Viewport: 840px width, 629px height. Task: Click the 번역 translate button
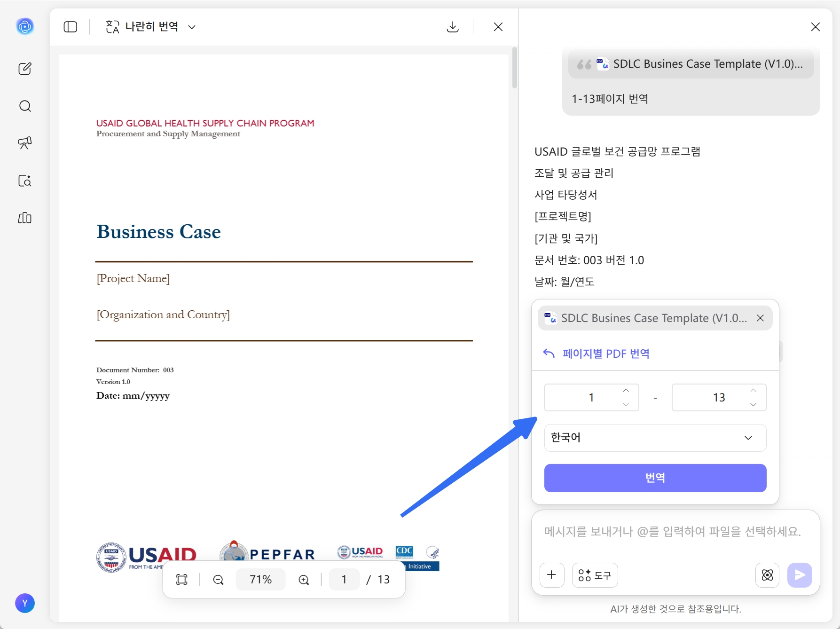(655, 478)
